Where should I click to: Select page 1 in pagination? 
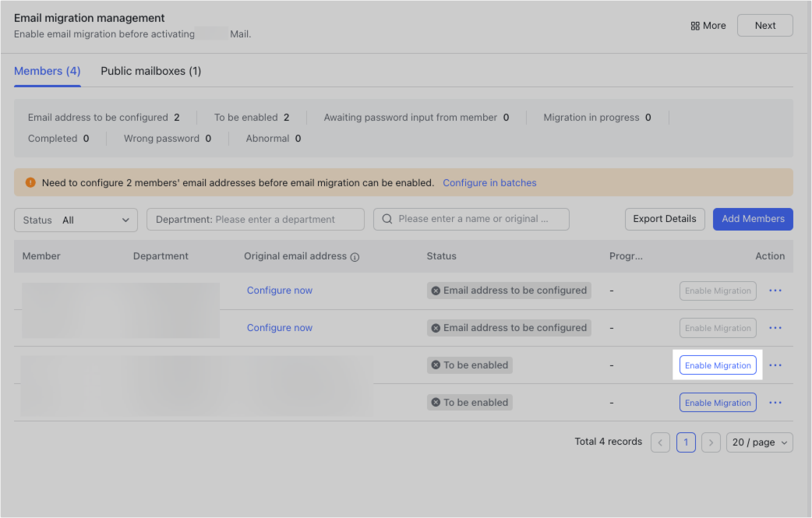(686, 442)
